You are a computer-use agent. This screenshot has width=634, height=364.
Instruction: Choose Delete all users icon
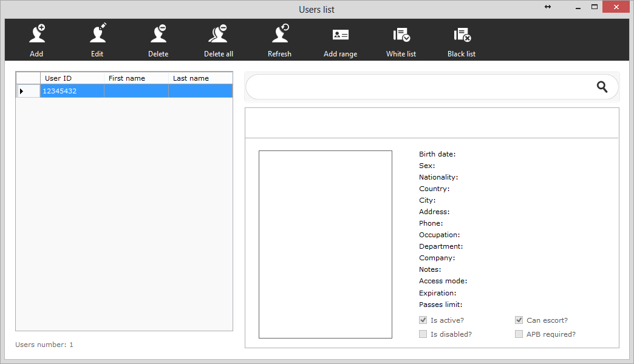(x=218, y=35)
